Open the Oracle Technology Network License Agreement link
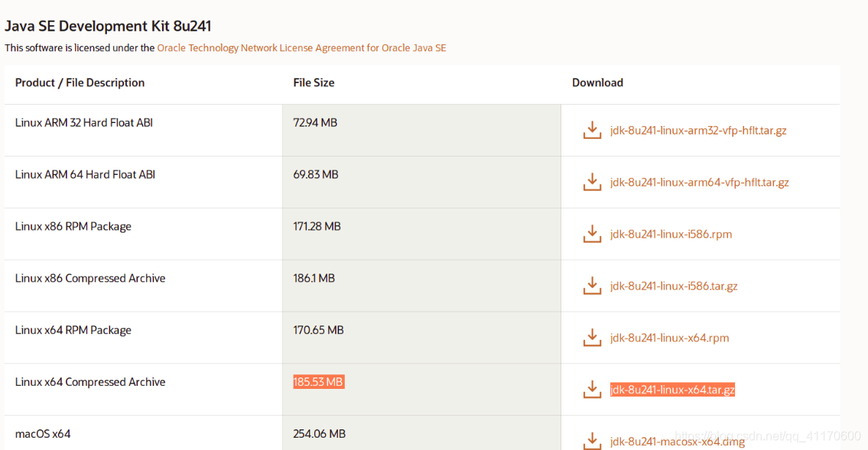868x450 pixels. (301, 47)
